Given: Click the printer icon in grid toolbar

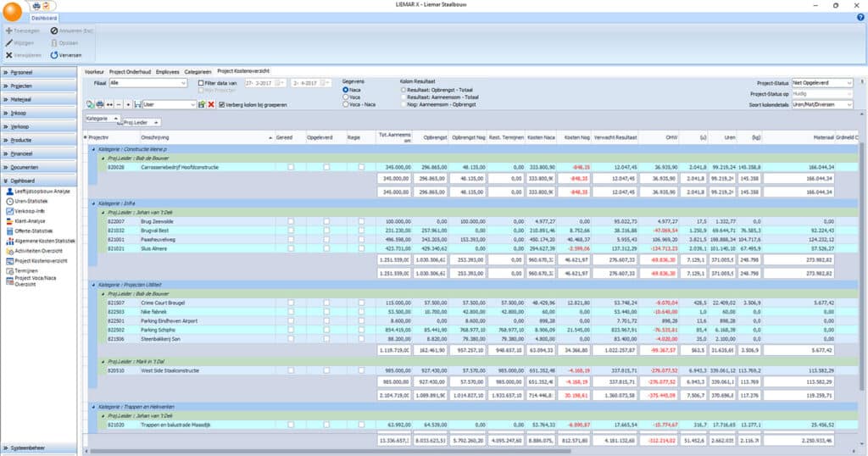Looking at the screenshot, I should pyautogui.click(x=99, y=103).
